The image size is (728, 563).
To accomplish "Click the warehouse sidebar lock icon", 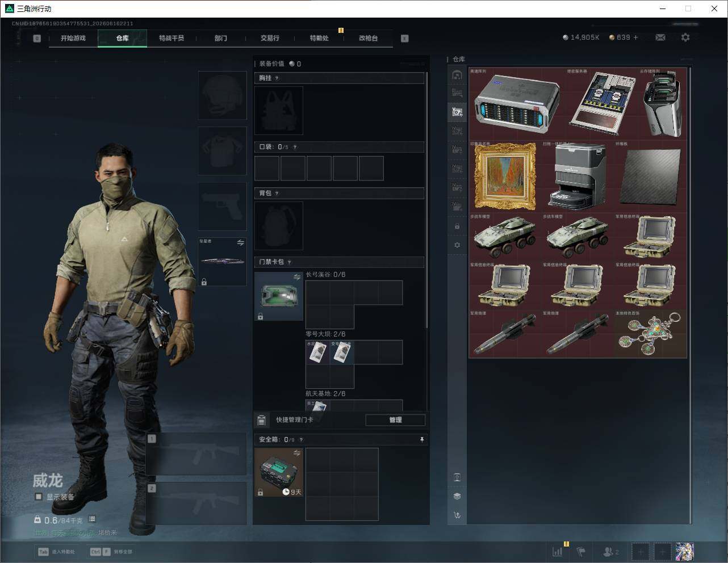I will click(457, 226).
